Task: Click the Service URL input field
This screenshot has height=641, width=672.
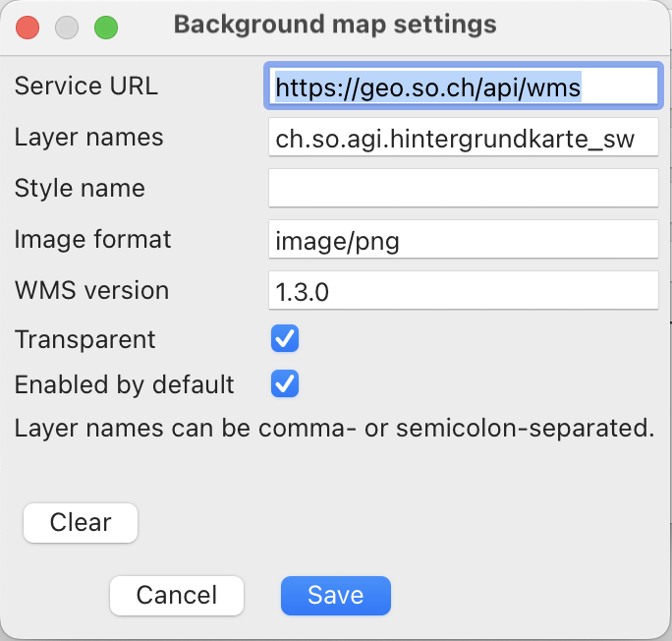Action: click(x=462, y=87)
